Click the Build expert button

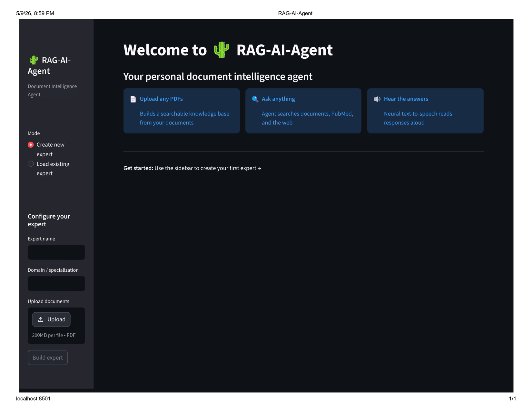[48, 357]
